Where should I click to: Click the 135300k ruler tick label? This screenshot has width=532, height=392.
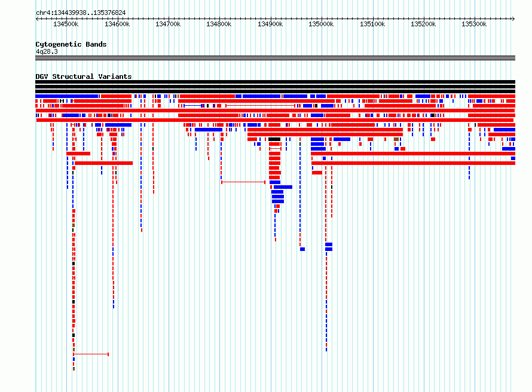coord(474,24)
